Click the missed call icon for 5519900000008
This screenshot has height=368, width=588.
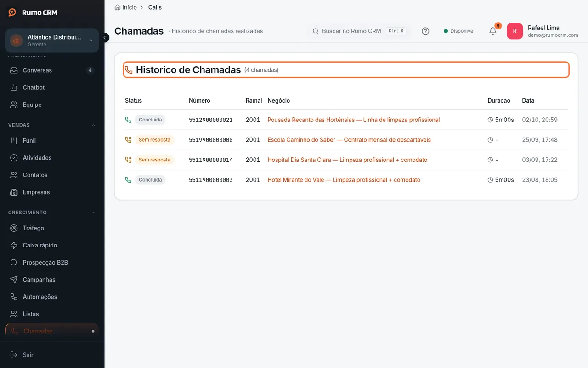tap(128, 140)
